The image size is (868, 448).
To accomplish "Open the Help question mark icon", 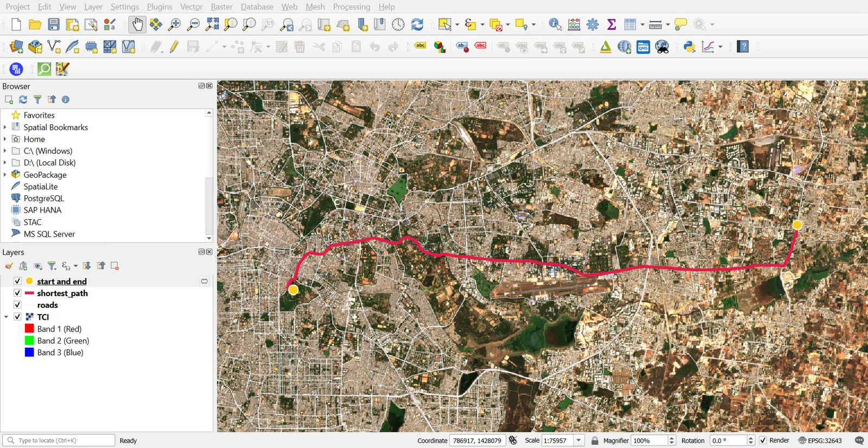I will tap(743, 47).
